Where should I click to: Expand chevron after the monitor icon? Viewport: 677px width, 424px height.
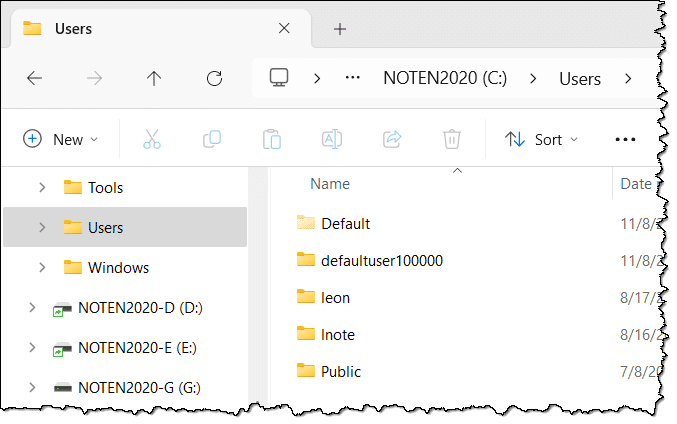pyautogui.click(x=317, y=79)
